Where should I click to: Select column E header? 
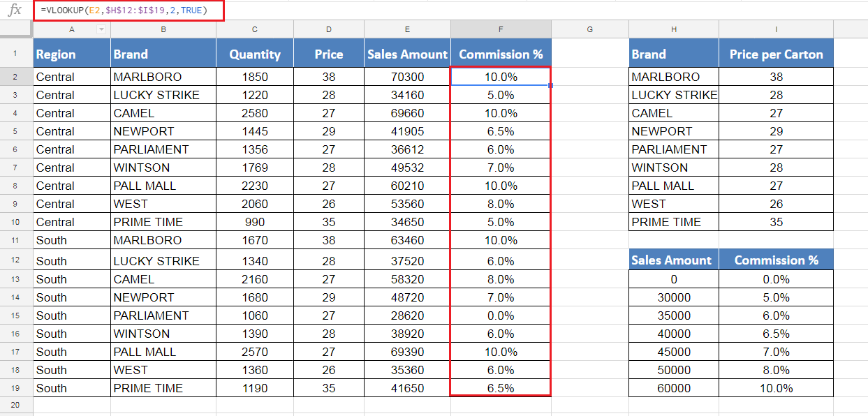pyautogui.click(x=407, y=29)
